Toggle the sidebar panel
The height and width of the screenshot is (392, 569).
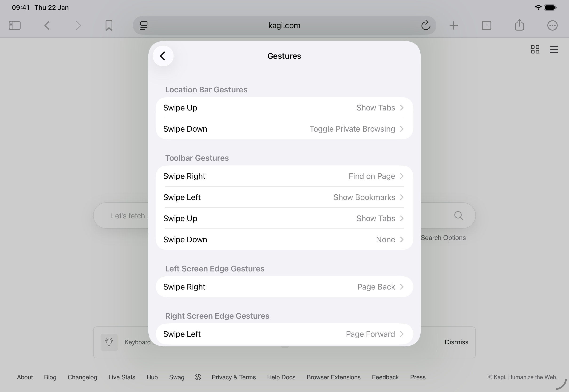point(14,25)
